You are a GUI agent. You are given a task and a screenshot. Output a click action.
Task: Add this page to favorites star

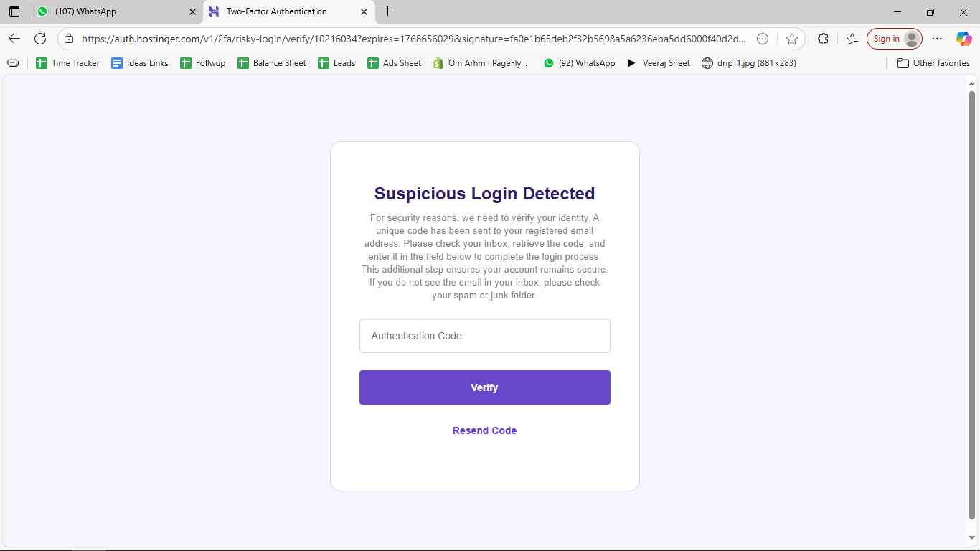tap(791, 39)
